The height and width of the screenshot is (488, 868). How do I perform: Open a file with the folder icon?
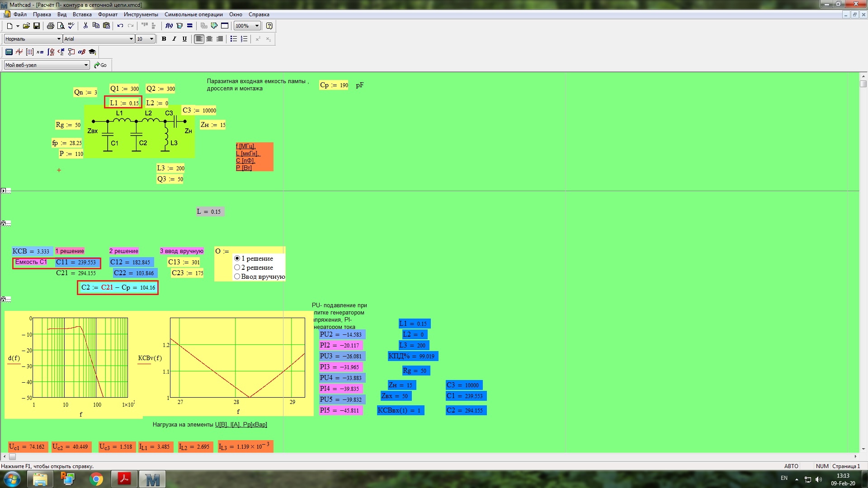pyautogui.click(x=26, y=26)
